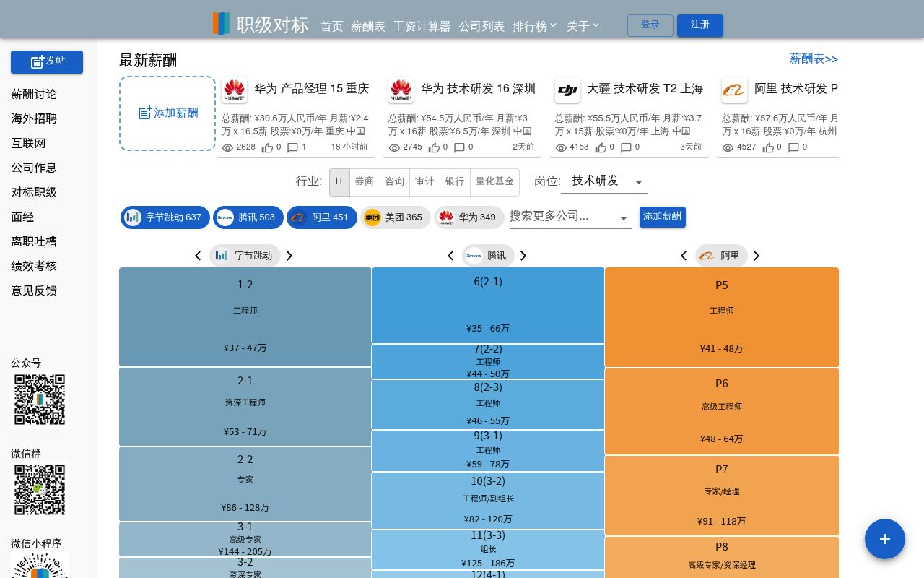Click the 微信群 QR code
Viewport: 924px width, 578px height.
click(40, 490)
